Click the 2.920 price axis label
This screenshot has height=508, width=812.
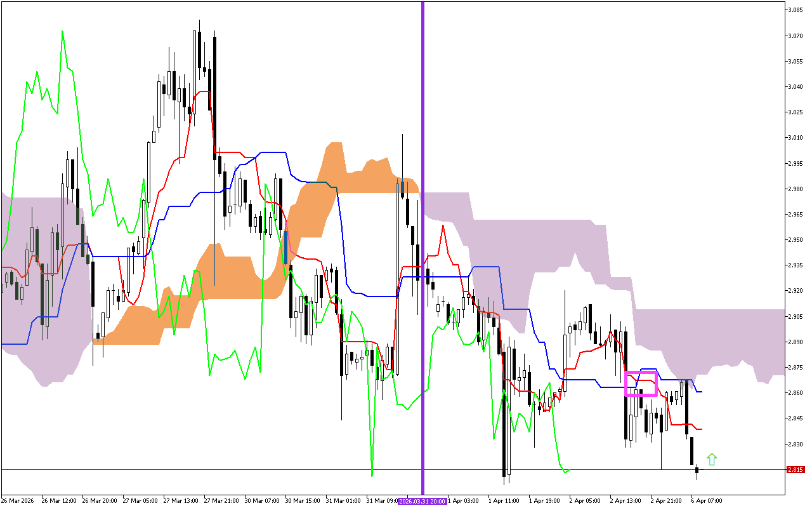coord(796,291)
